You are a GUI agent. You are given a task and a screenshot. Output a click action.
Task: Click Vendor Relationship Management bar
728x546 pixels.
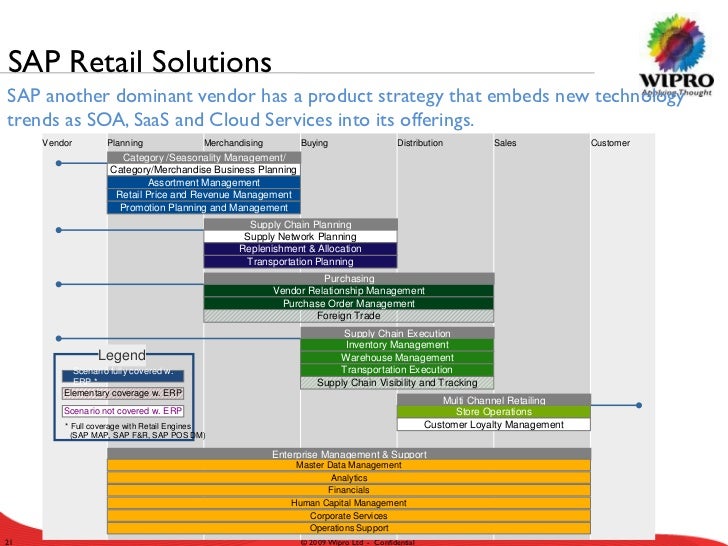(x=349, y=291)
